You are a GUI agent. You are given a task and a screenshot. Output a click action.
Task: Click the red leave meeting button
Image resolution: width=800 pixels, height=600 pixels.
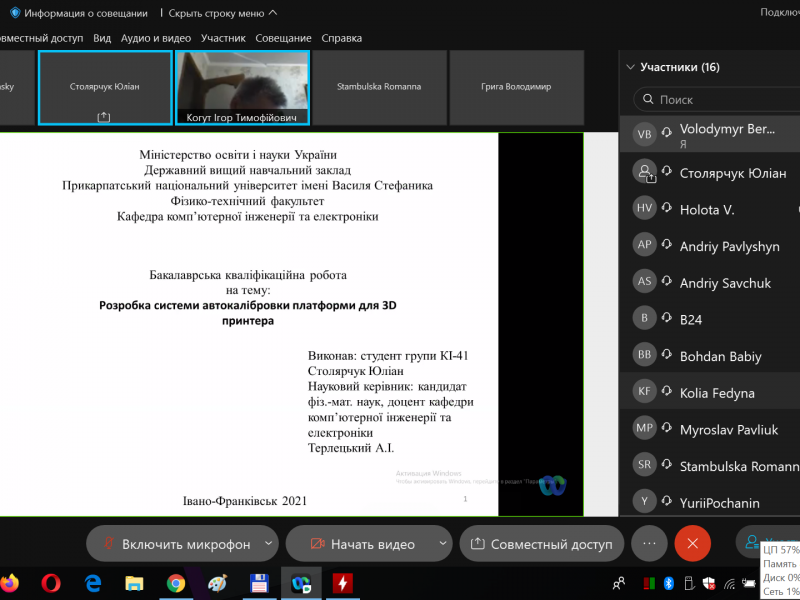pyautogui.click(x=692, y=543)
